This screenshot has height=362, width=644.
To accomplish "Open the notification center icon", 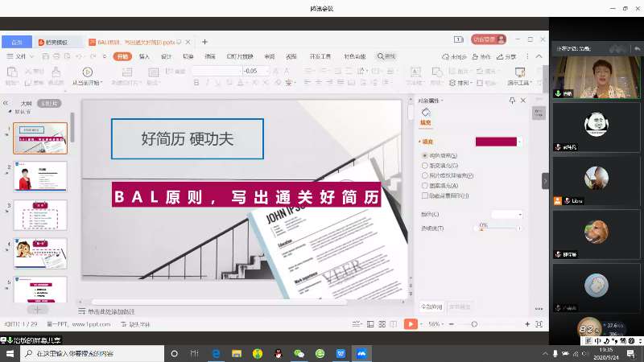I will 631,354.
